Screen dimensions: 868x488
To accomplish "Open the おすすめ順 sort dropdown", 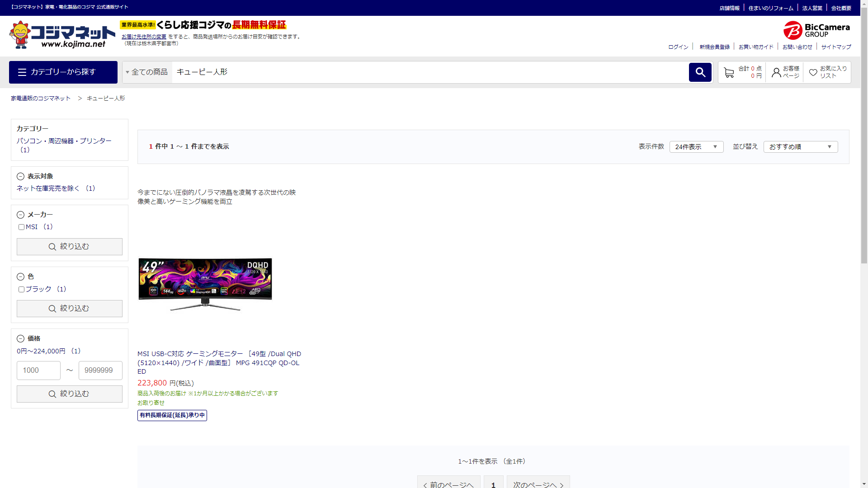I will (x=800, y=147).
